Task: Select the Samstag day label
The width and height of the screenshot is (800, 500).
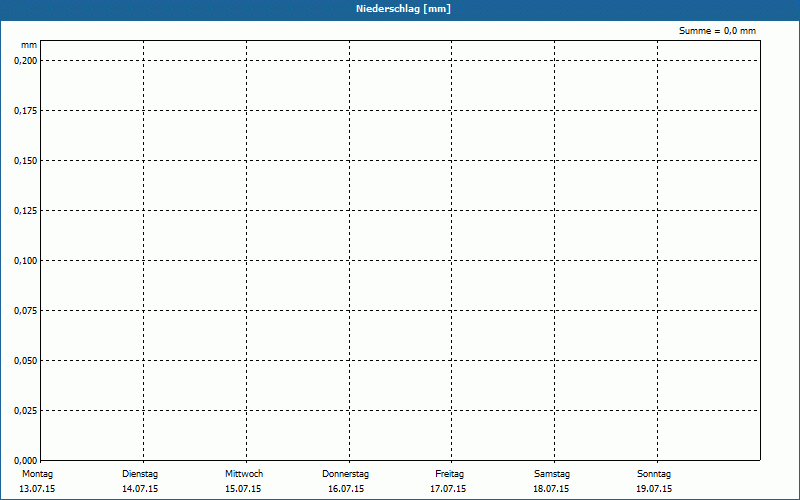Action: pos(552,474)
